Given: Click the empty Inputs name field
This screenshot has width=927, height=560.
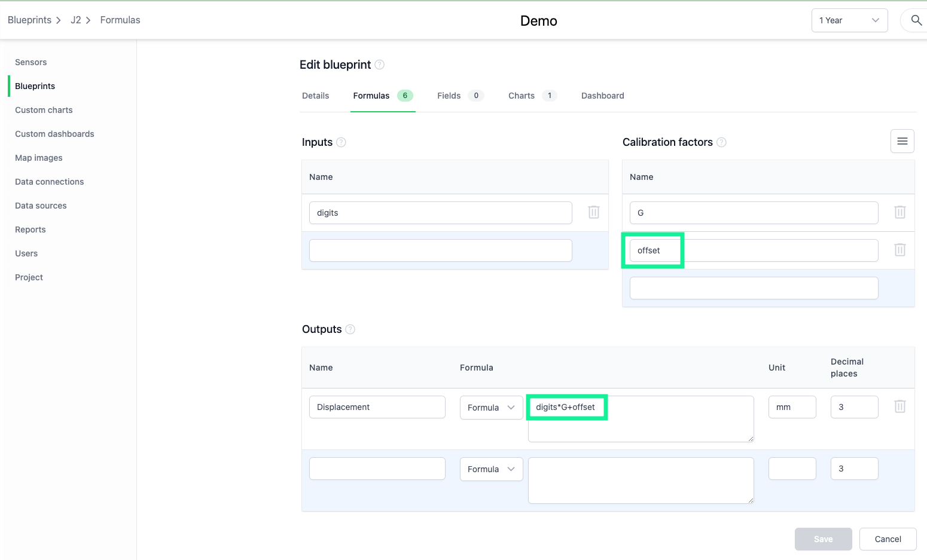Looking at the screenshot, I should 440,250.
